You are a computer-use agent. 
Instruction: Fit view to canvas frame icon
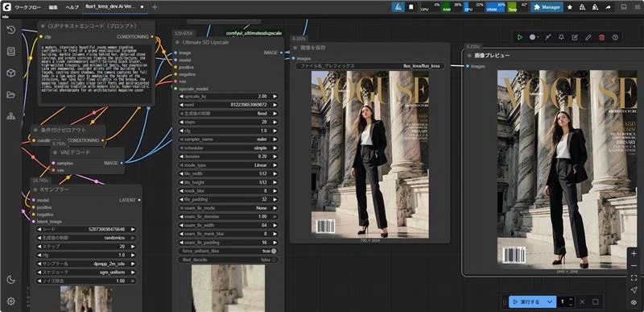click(x=634, y=278)
